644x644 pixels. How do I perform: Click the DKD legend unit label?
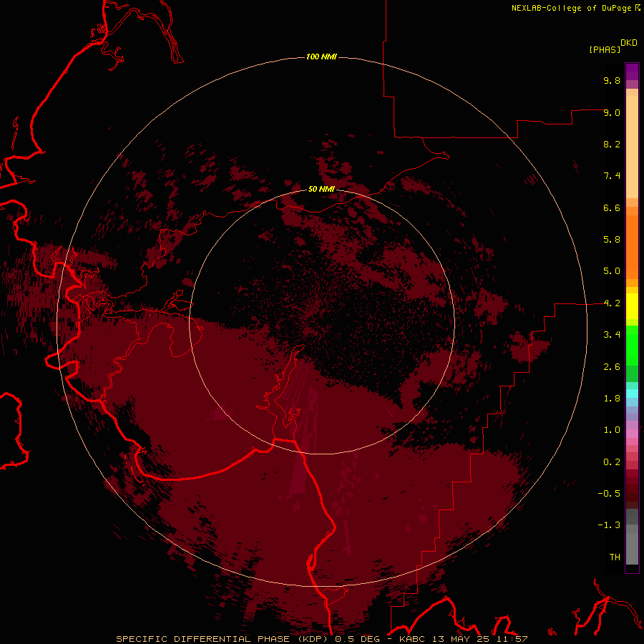pyautogui.click(x=629, y=43)
